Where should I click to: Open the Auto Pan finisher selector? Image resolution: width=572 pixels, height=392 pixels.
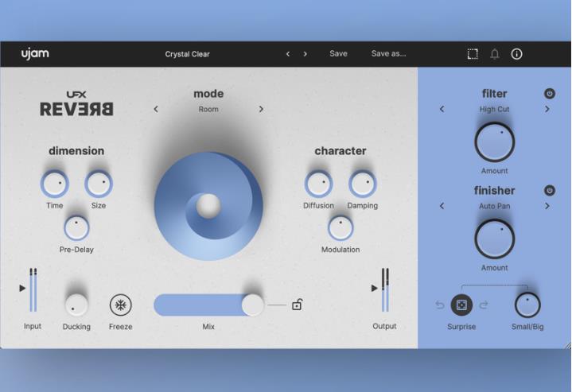494,206
